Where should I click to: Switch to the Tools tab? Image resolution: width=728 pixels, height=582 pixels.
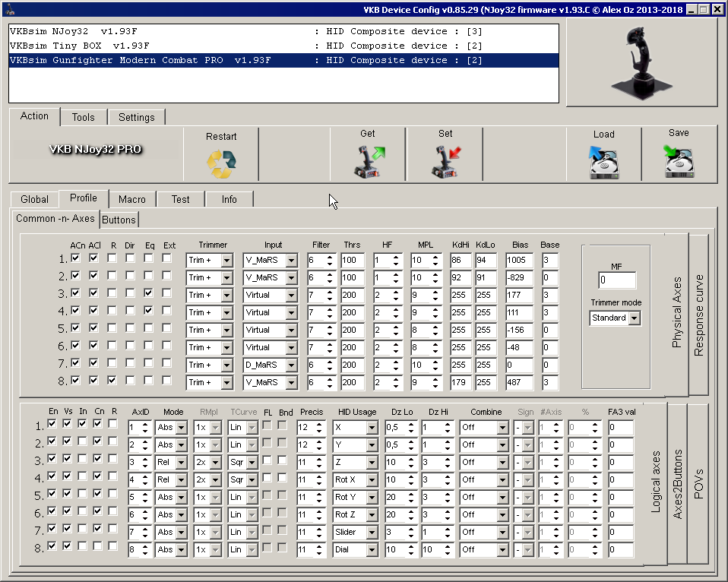pyautogui.click(x=84, y=118)
